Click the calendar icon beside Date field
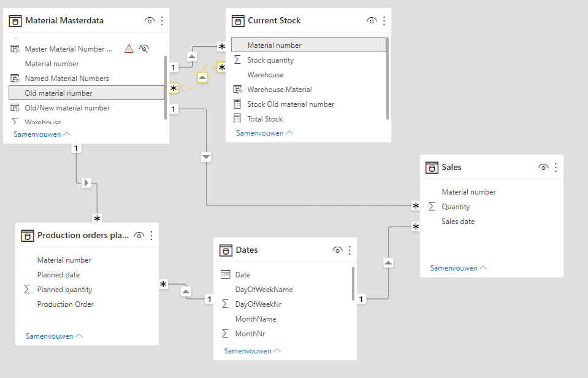Viewport: 588px width, 378px height. point(226,274)
